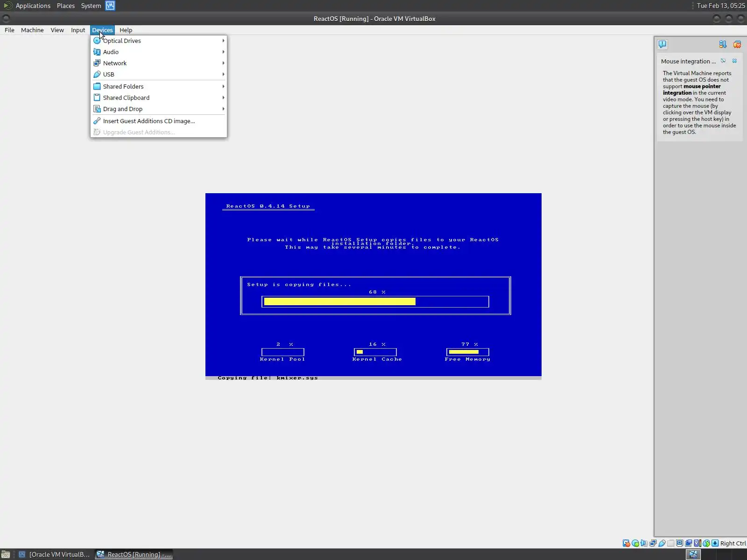The width and height of the screenshot is (747, 560).
Task: Delete all notifications with the red X icon
Action: point(737,44)
